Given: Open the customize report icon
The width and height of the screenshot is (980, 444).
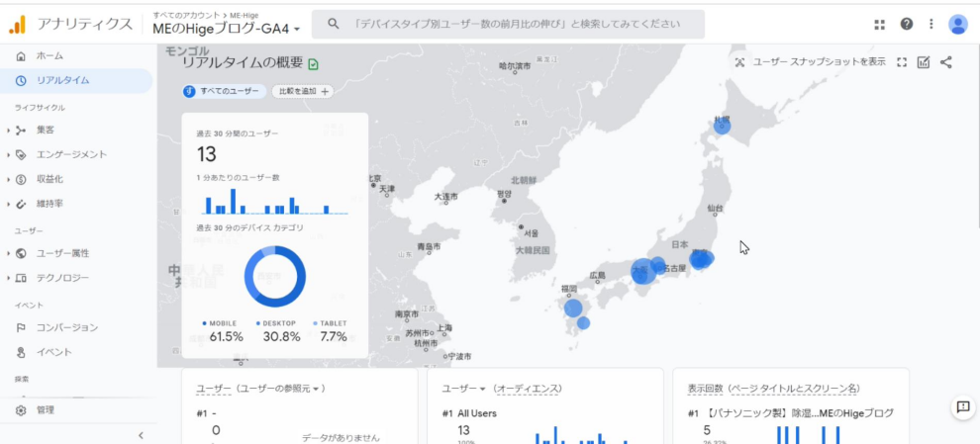Looking at the screenshot, I should pos(924,62).
